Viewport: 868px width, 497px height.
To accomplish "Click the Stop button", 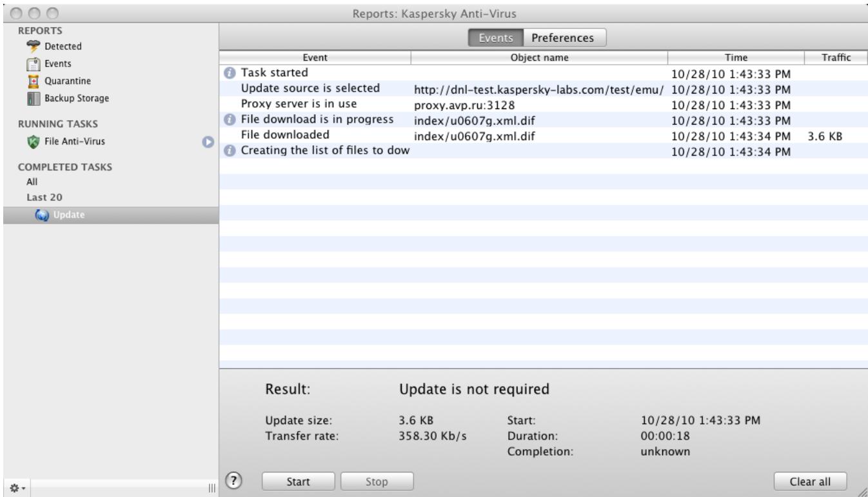I will pos(376,481).
